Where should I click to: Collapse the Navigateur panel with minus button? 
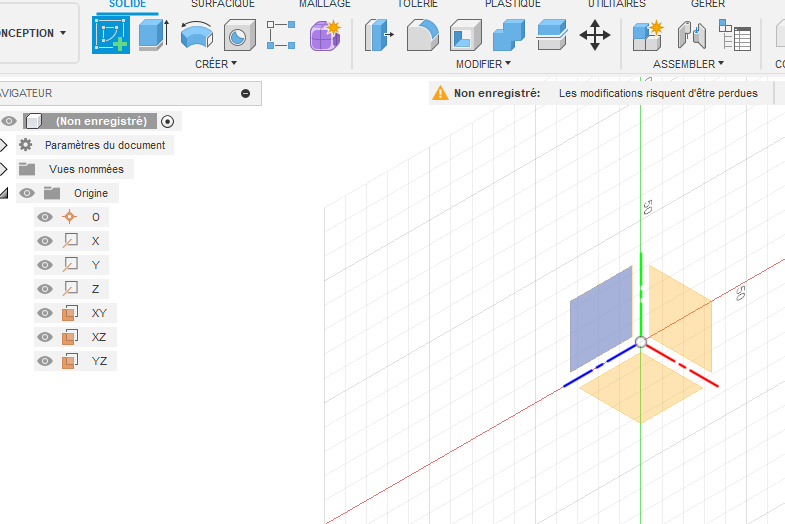click(x=246, y=93)
